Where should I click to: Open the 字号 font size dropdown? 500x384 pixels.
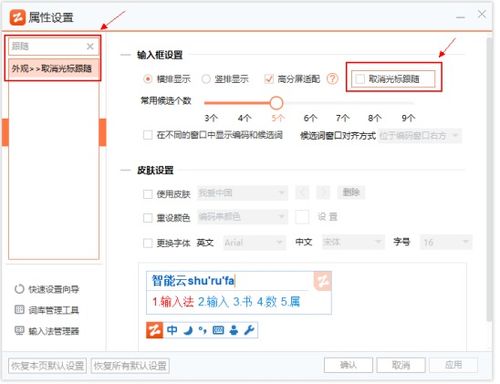[x=446, y=242]
